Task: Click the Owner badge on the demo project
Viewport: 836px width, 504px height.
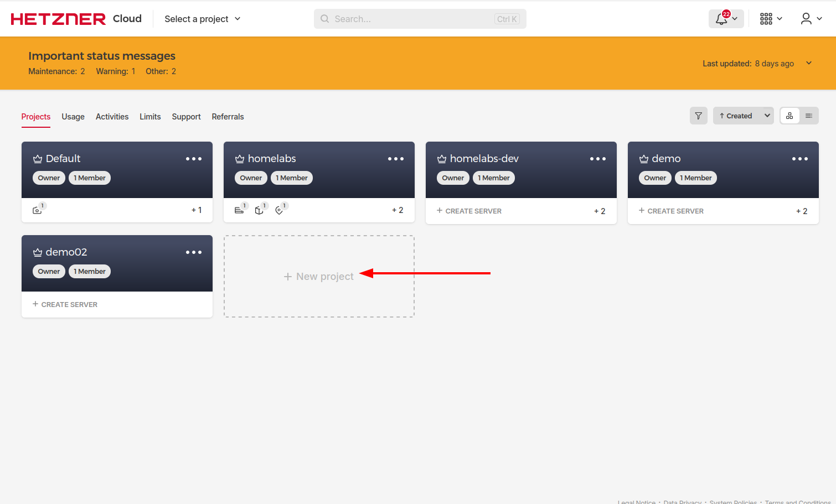Action: tap(655, 178)
